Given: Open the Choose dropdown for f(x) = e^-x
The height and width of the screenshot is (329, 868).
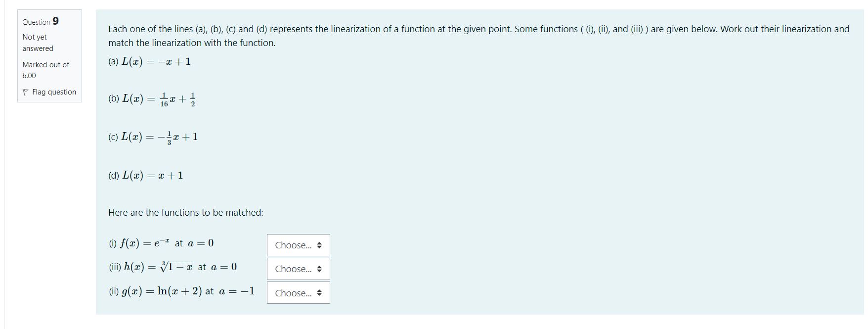Looking at the screenshot, I should pyautogui.click(x=297, y=245).
